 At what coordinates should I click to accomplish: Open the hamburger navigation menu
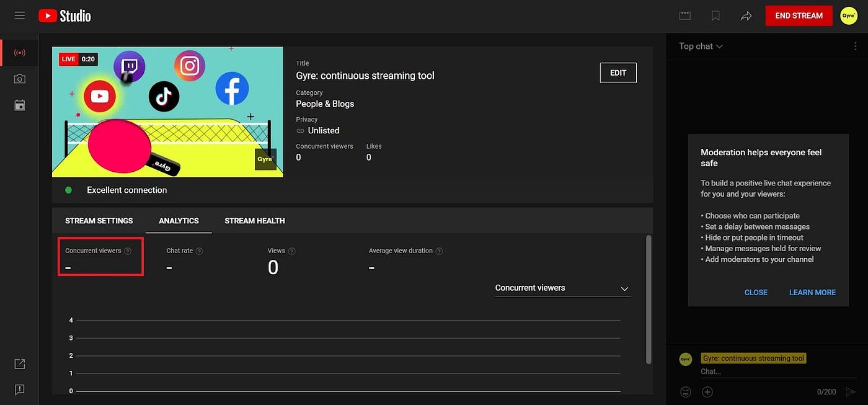[x=19, y=16]
